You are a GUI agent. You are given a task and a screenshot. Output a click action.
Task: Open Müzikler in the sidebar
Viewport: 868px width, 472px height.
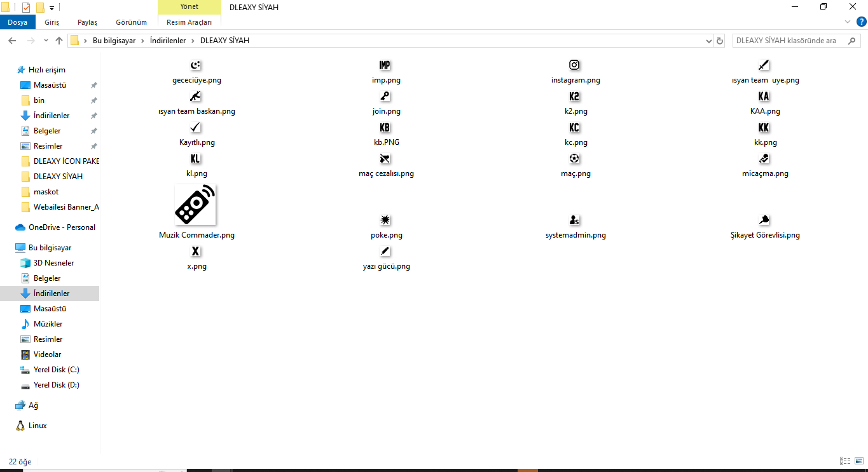[48, 324]
